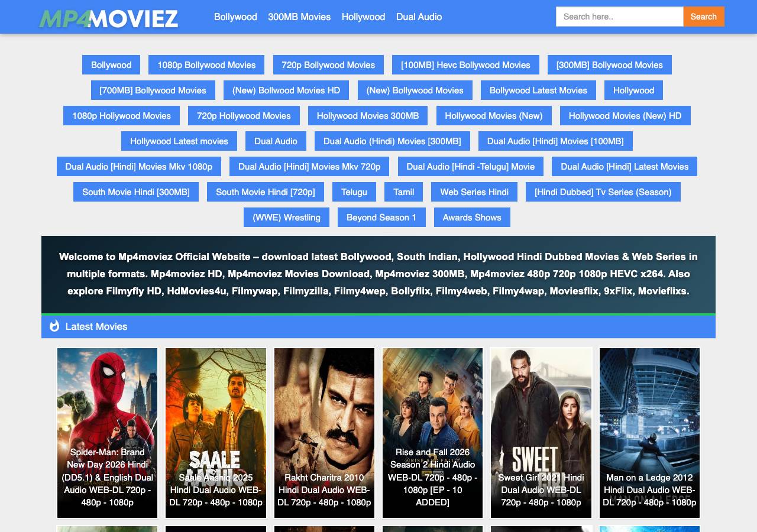Open the Tamil category tag
This screenshot has width=757, height=532.
pos(404,192)
